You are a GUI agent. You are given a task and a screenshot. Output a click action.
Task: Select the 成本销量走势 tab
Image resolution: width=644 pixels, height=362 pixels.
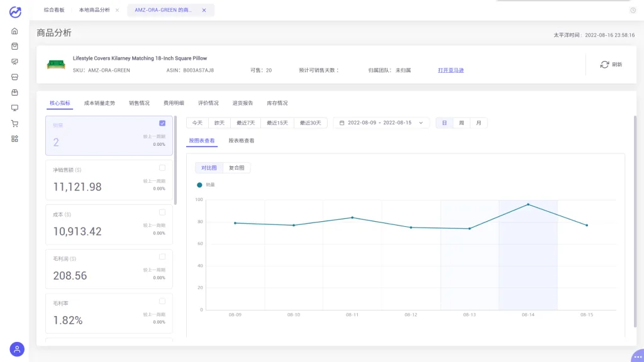coord(99,103)
